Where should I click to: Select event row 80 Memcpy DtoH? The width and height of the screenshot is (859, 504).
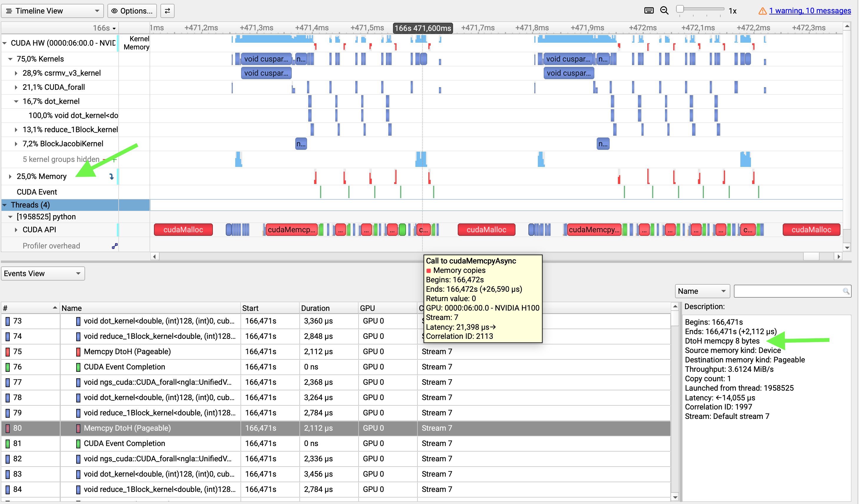[336, 429]
